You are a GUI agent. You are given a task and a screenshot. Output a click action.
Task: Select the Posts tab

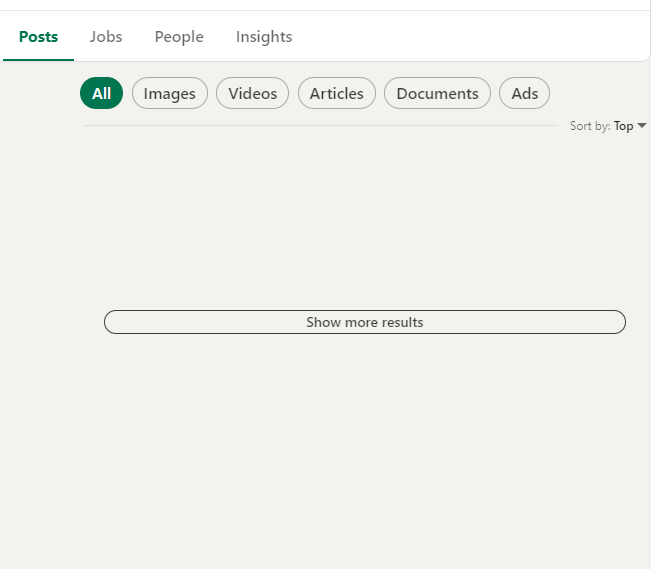point(39,37)
